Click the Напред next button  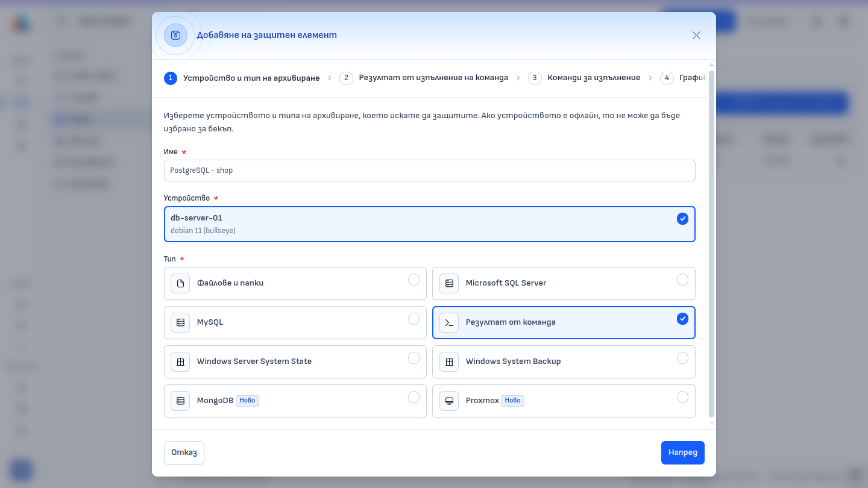tap(683, 453)
